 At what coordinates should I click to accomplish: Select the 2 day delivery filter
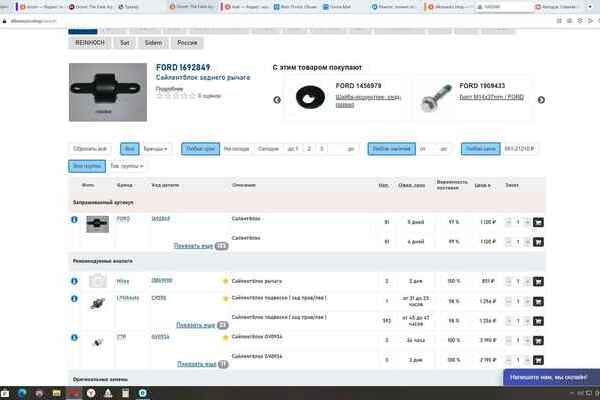309,149
